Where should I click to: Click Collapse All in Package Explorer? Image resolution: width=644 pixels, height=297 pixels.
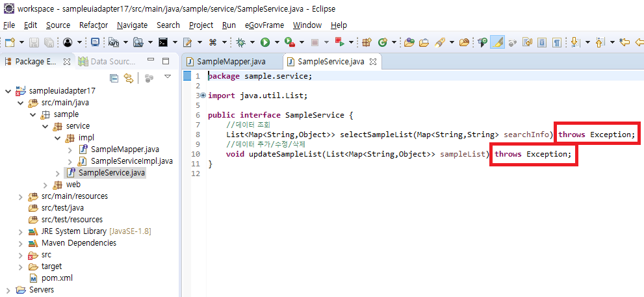[x=114, y=78]
